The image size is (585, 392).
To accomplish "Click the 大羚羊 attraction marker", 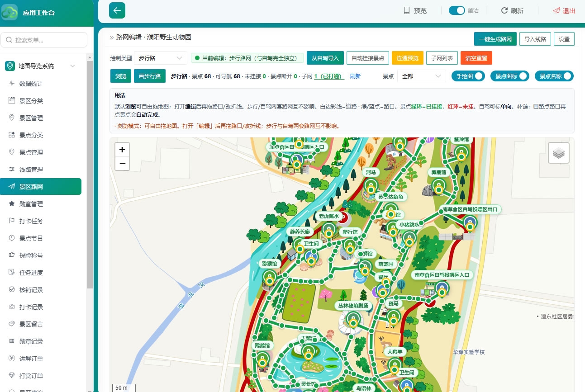I will pyautogui.click(x=395, y=365).
